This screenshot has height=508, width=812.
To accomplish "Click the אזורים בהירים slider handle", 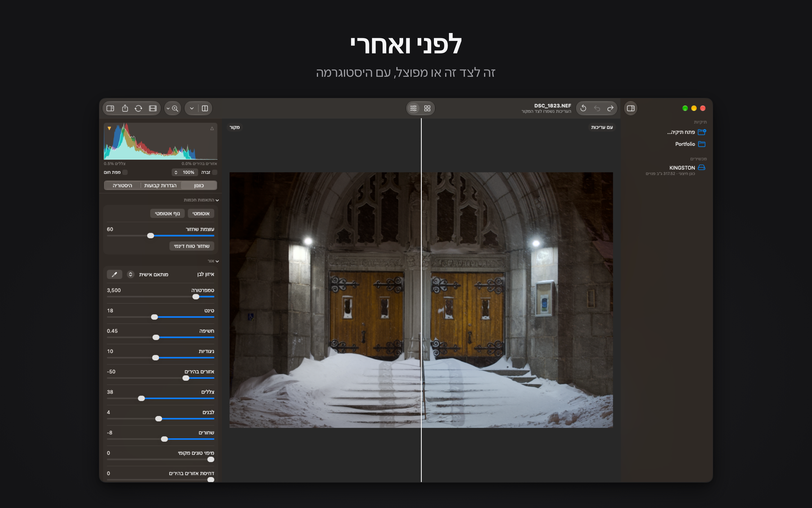I will (186, 378).
